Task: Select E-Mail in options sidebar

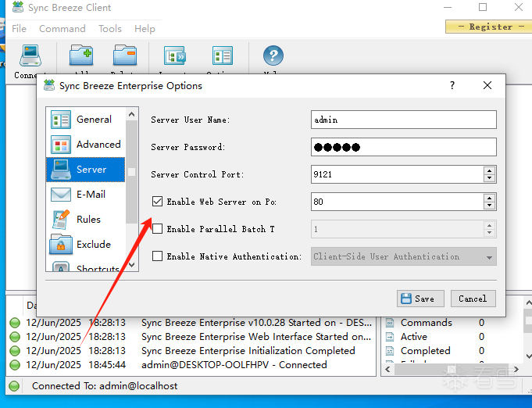Action: coord(85,195)
